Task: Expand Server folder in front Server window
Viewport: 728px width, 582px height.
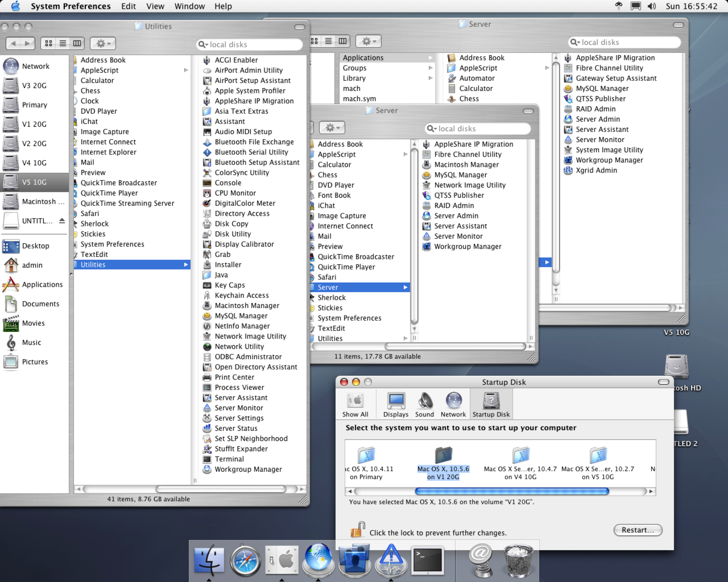Action: click(x=405, y=287)
